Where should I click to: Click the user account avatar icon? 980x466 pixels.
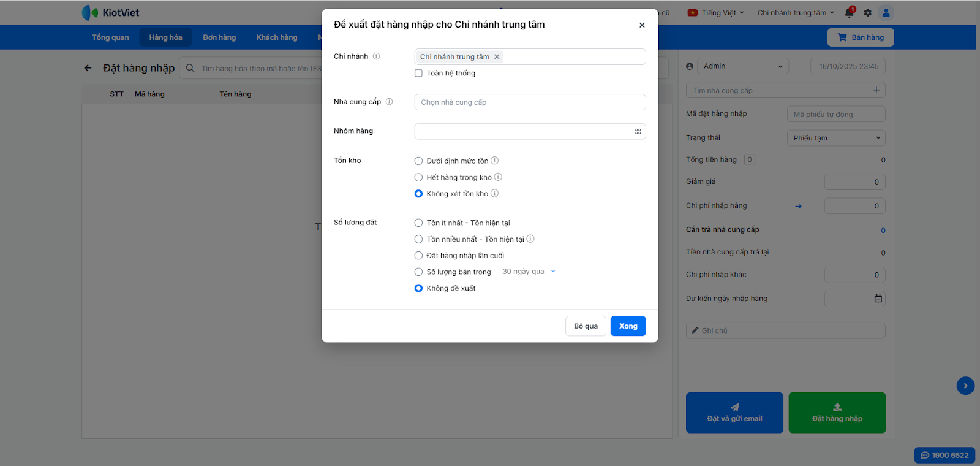click(886, 13)
